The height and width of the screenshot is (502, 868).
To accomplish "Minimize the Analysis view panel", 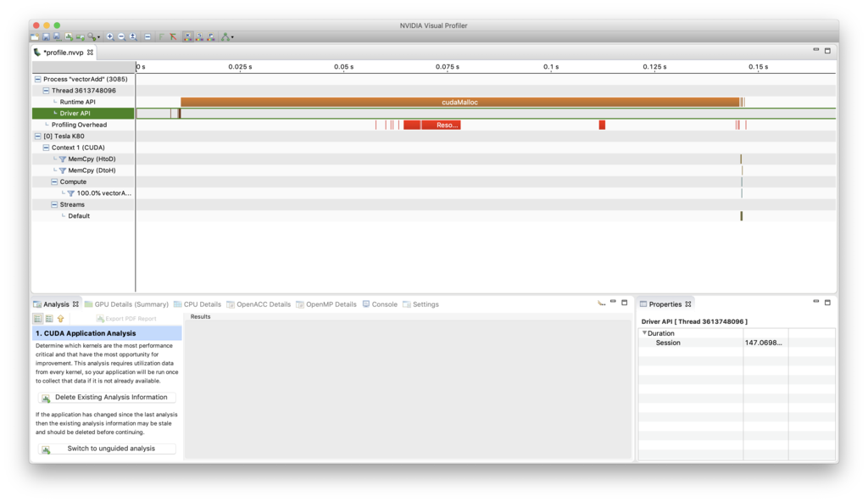I will coord(613,301).
